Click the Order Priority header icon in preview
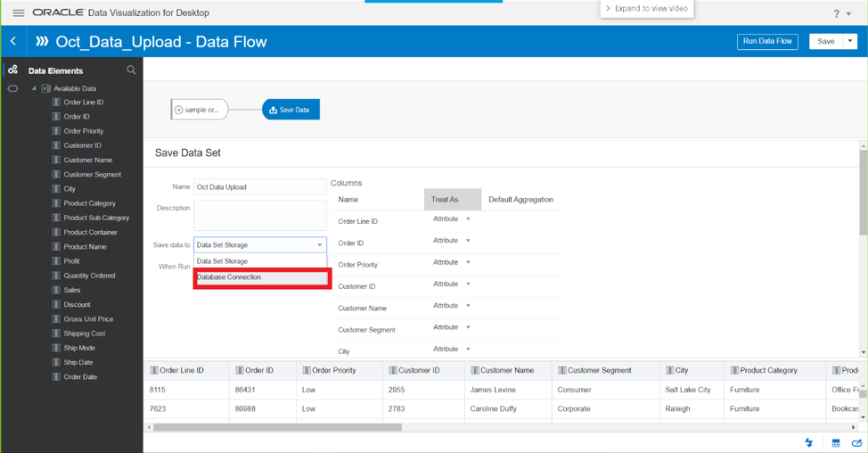868x453 pixels. tap(307, 370)
